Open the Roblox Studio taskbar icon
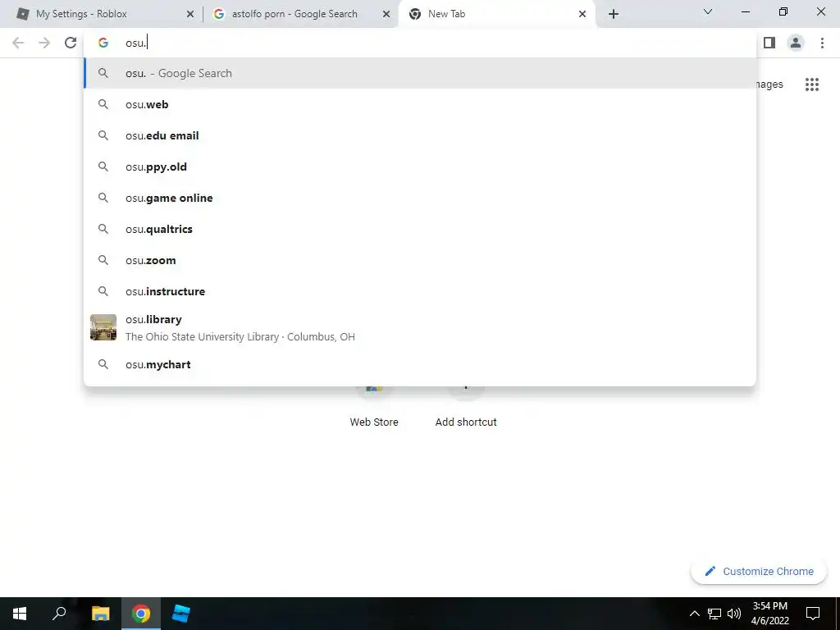Screen dimensions: 840x630 (x=181, y=614)
